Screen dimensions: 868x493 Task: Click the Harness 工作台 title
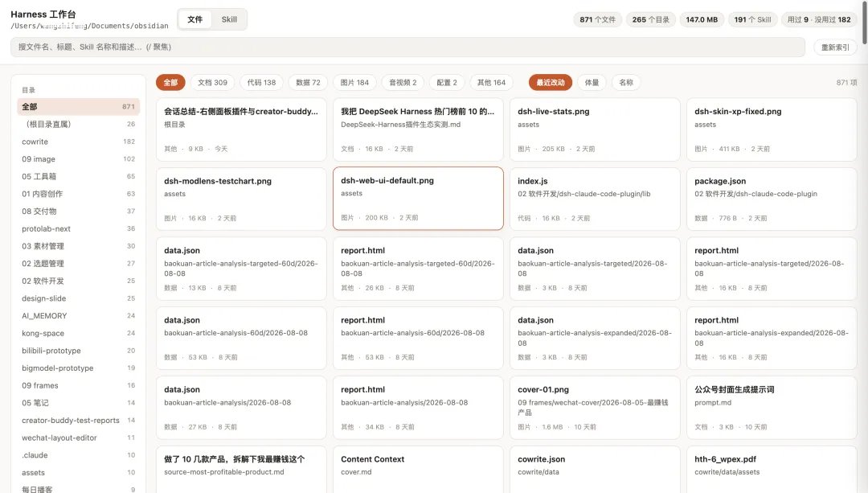pos(43,14)
